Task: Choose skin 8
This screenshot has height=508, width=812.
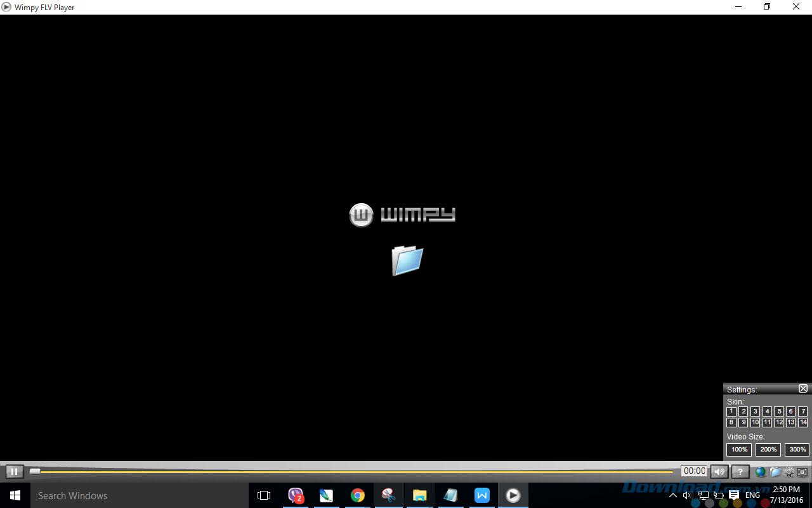Action: [x=731, y=422]
